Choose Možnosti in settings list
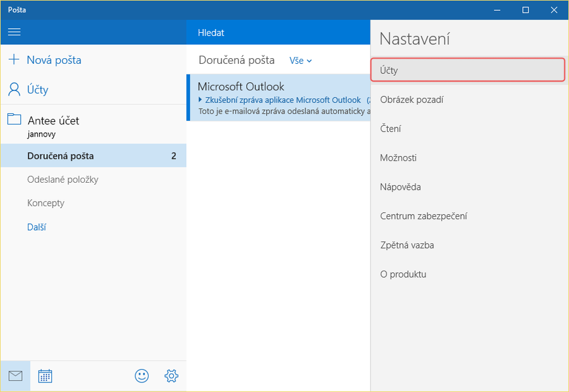 click(398, 158)
